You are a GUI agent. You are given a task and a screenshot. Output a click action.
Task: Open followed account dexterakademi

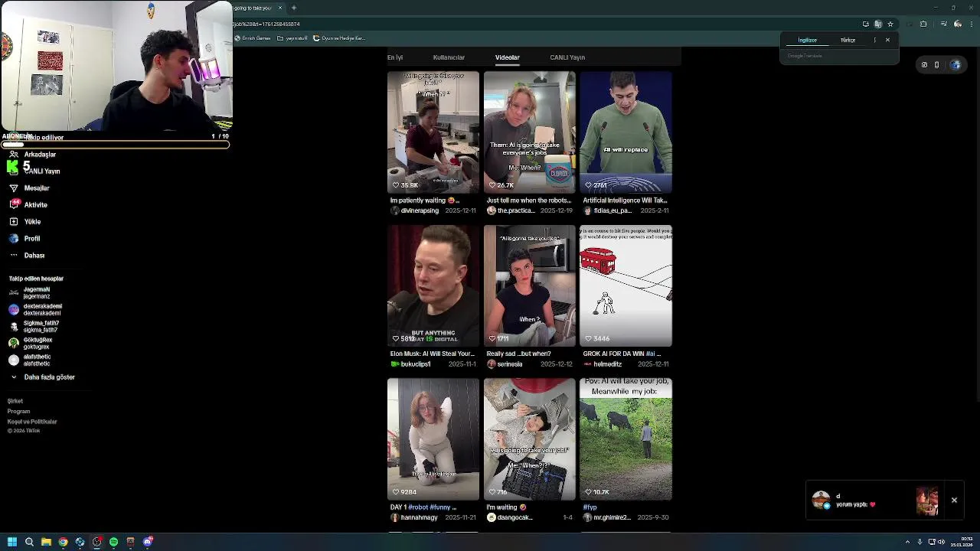(x=35, y=310)
